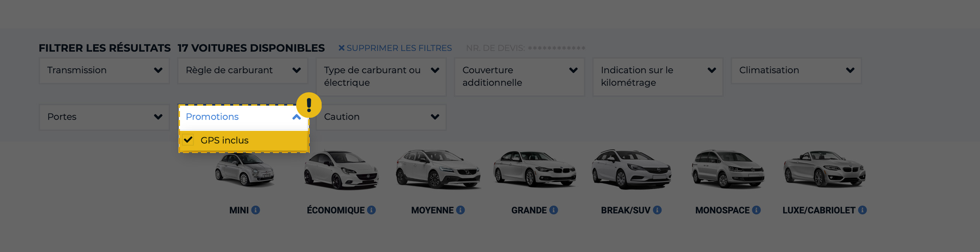Screen dimensions: 980x252
Task: Expand the Transmission filter dropdown
Action: (104, 70)
